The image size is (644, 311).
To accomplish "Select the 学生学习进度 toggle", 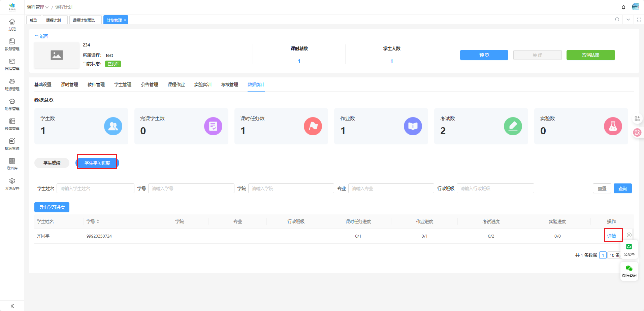I will click(x=97, y=163).
